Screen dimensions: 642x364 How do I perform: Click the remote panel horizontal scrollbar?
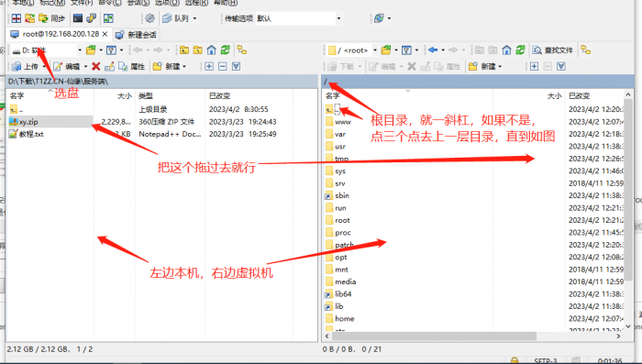tap(434, 336)
